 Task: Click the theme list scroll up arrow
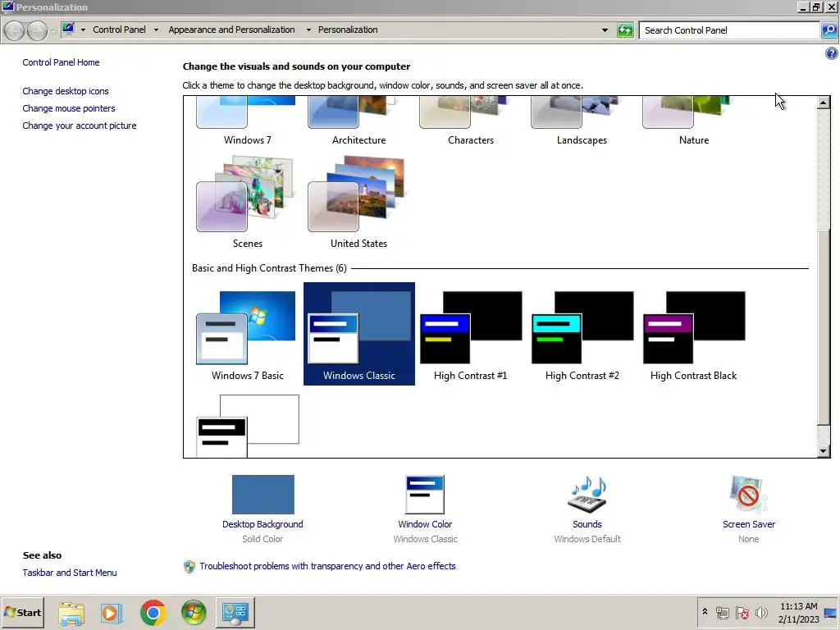[824, 103]
